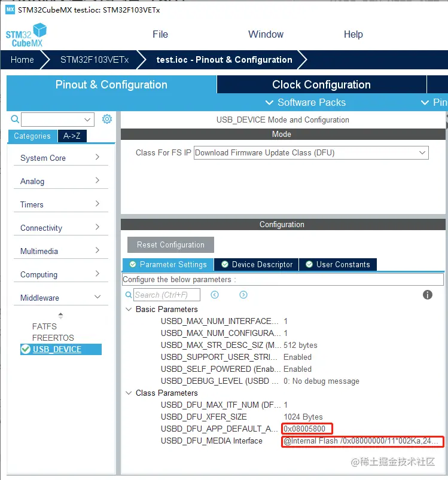Click USBD_SELF_POWERED Enabled value
448x480 pixels.
coord(297,369)
